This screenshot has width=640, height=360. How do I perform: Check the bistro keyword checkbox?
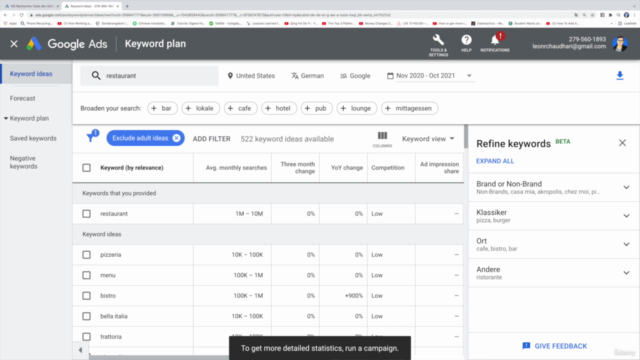(x=87, y=296)
